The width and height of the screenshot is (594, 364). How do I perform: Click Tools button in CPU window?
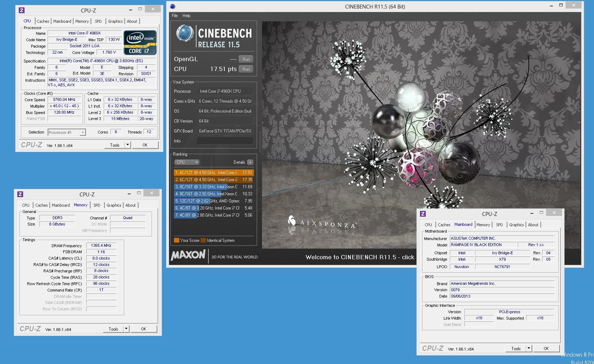(x=115, y=145)
